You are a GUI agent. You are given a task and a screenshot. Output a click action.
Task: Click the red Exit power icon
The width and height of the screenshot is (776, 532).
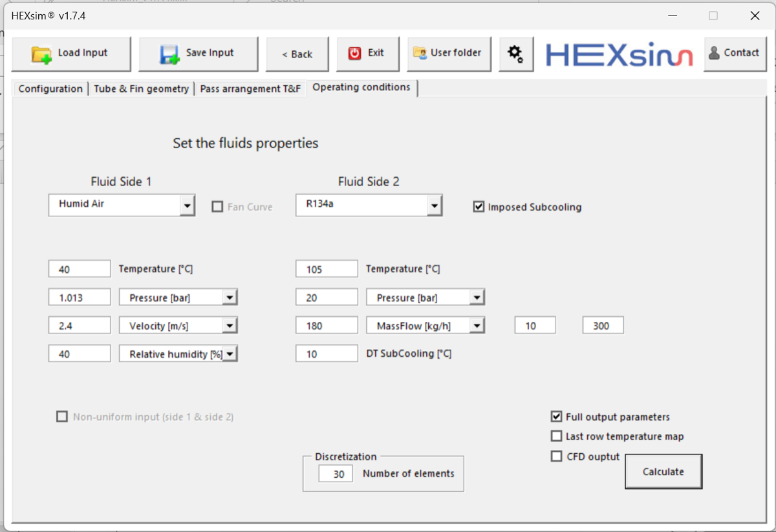pyautogui.click(x=354, y=53)
